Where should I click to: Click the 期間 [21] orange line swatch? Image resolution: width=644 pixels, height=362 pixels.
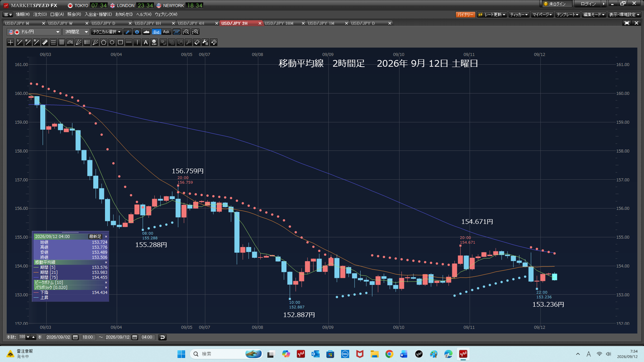point(36,273)
